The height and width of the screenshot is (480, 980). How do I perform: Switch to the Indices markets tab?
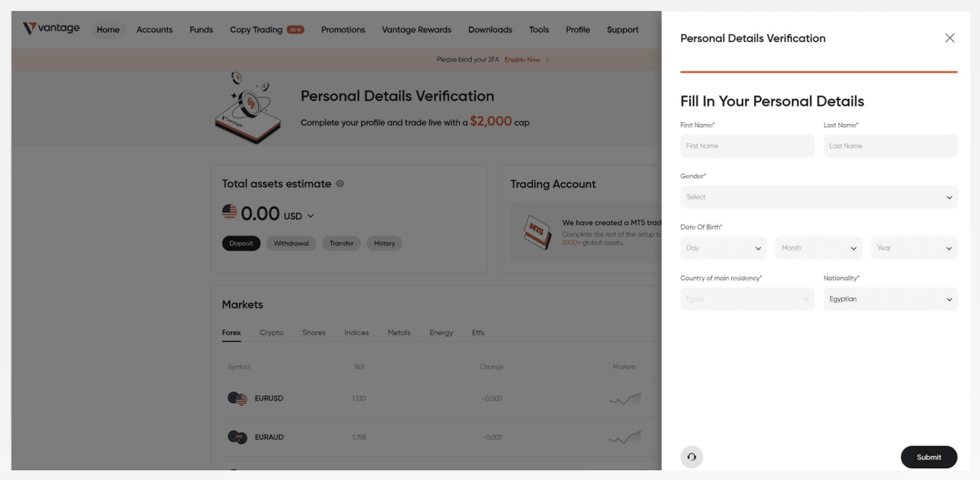(x=356, y=332)
